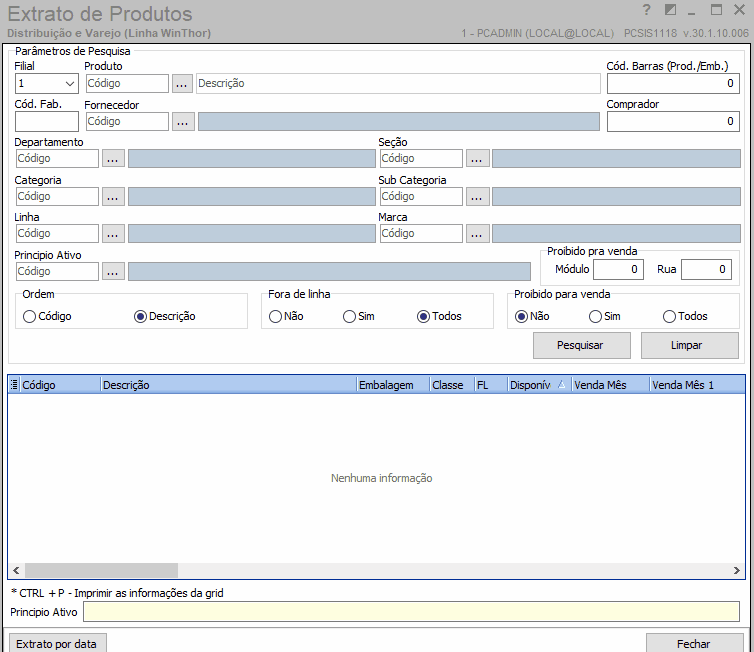The image size is (754, 652).
Task: Click the Fechar button
Action: [694, 643]
